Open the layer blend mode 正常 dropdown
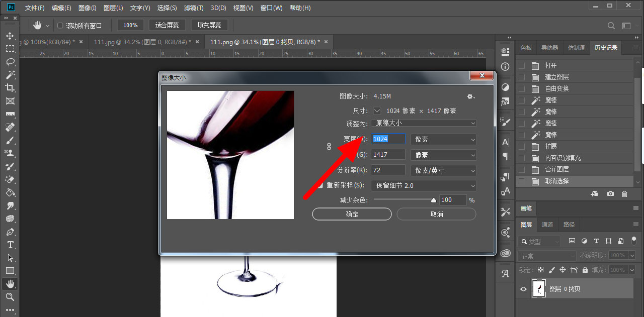Screen dimensions: 644x317 coord(547,256)
